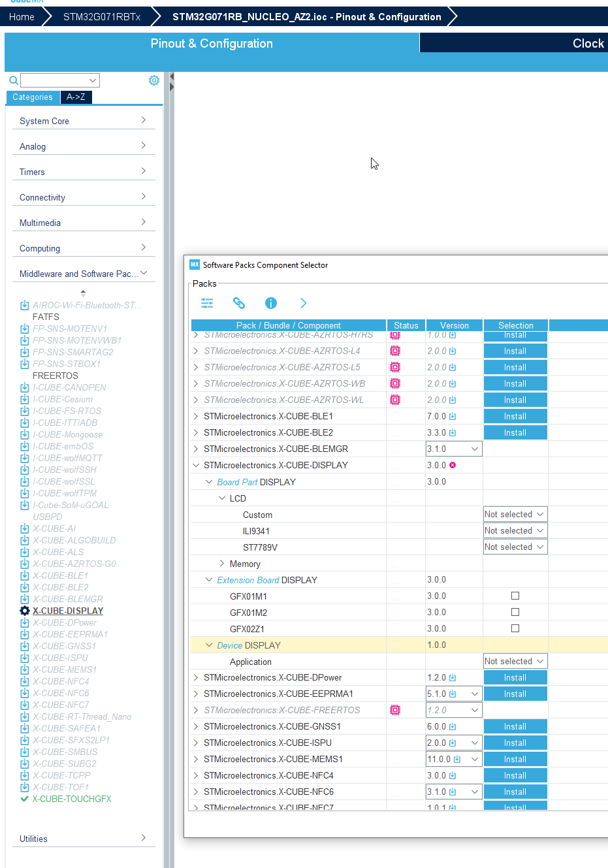The width and height of the screenshot is (608, 868).
Task: Click the search magnifier icon in the sidebar
Action: tap(13, 80)
